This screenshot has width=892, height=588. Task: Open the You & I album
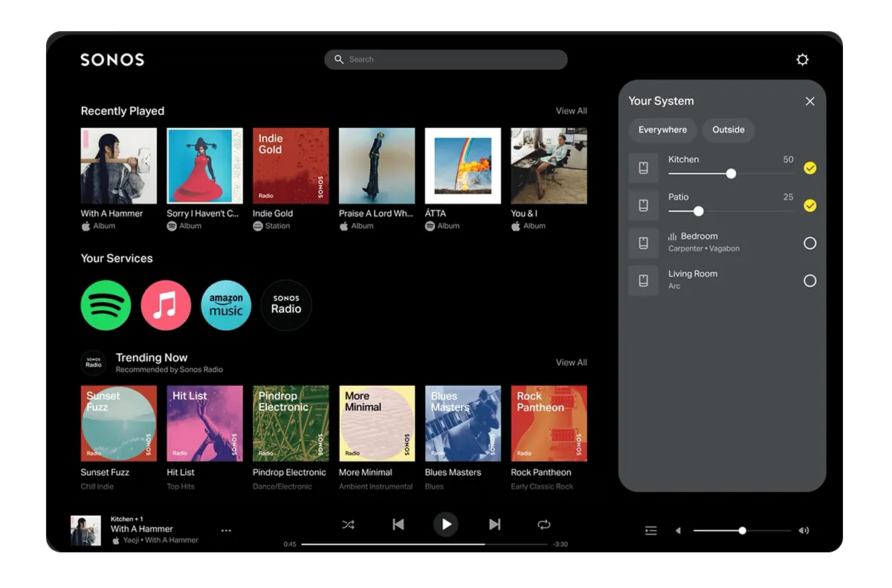coord(549,166)
